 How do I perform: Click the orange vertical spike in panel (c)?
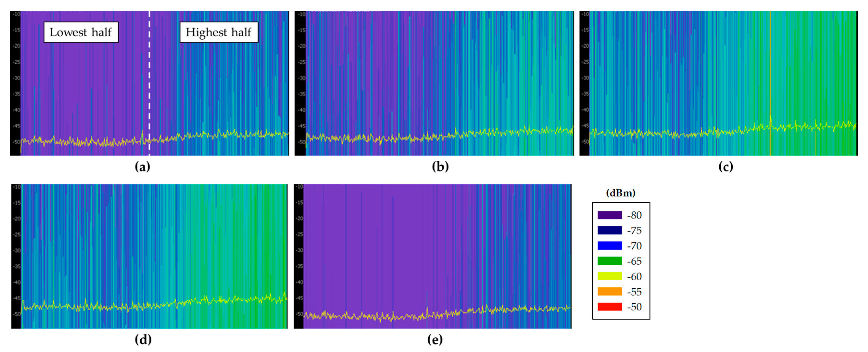pyautogui.click(x=770, y=67)
